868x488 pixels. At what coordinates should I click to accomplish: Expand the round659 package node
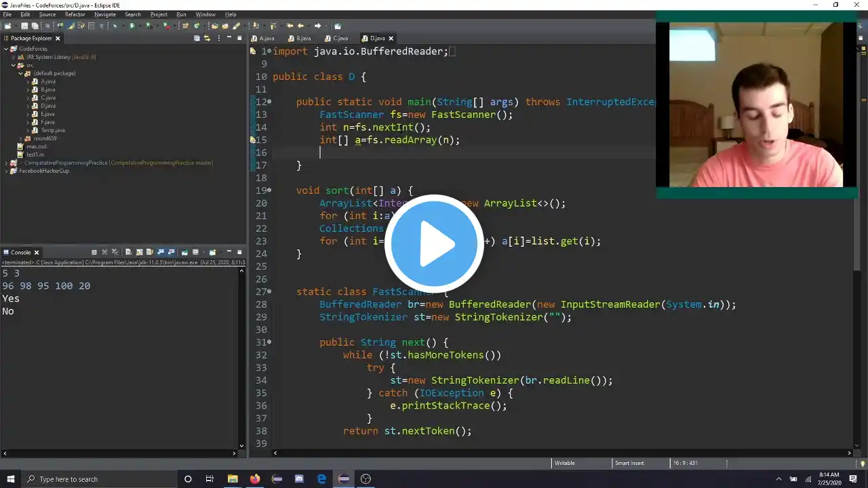pos(20,138)
